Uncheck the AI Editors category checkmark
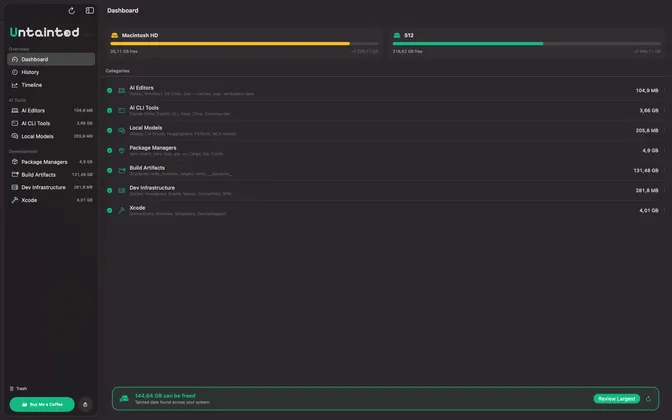This screenshot has height=420, width=672. click(109, 90)
